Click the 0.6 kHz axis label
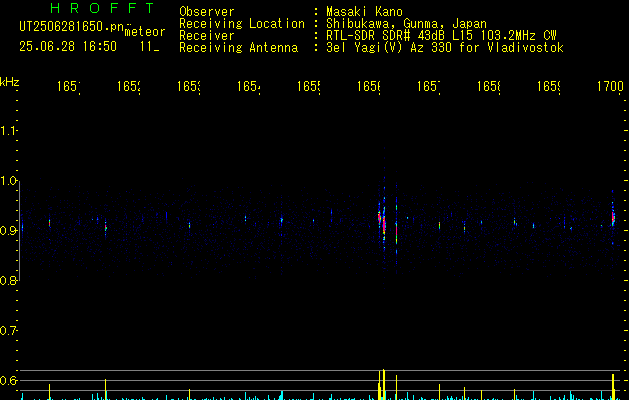Screen dimensions: 629x400 (8, 380)
